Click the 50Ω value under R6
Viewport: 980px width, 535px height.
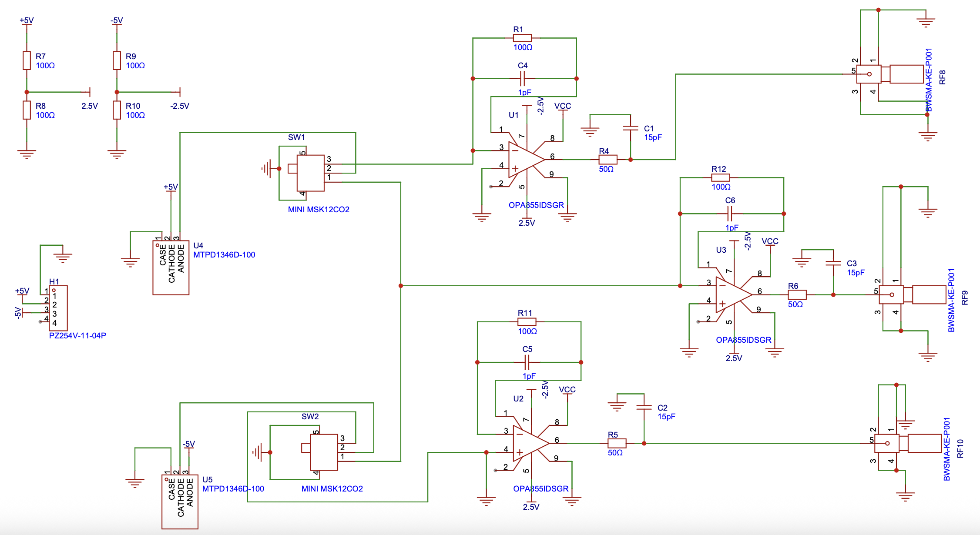[795, 304]
